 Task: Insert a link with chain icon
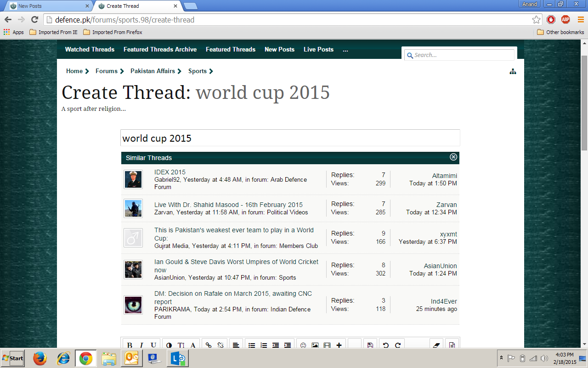pyautogui.click(x=209, y=345)
